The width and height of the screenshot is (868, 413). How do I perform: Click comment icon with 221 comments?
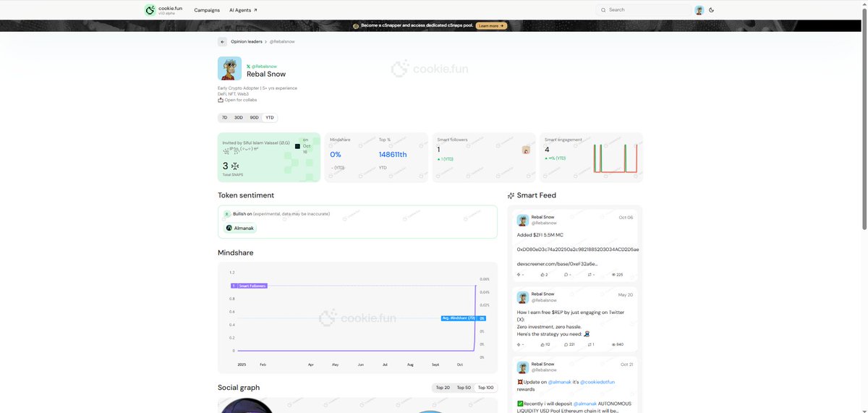tap(566, 344)
